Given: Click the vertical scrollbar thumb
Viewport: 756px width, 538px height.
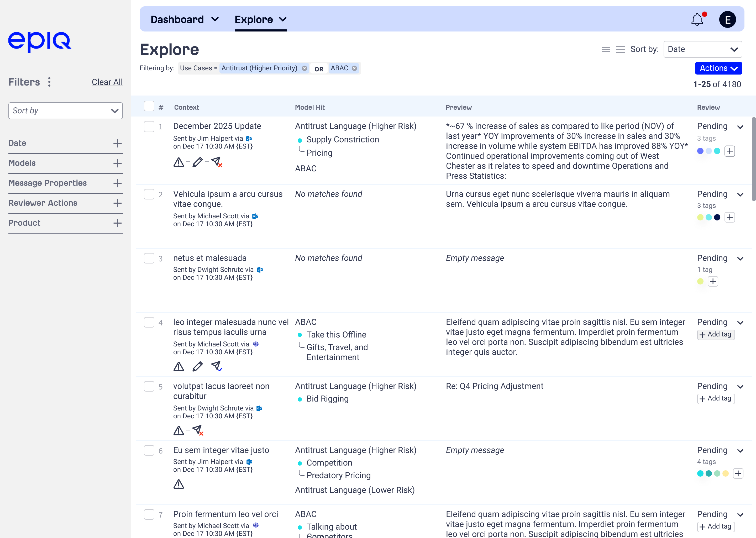Looking at the screenshot, I should pyautogui.click(x=753, y=159).
